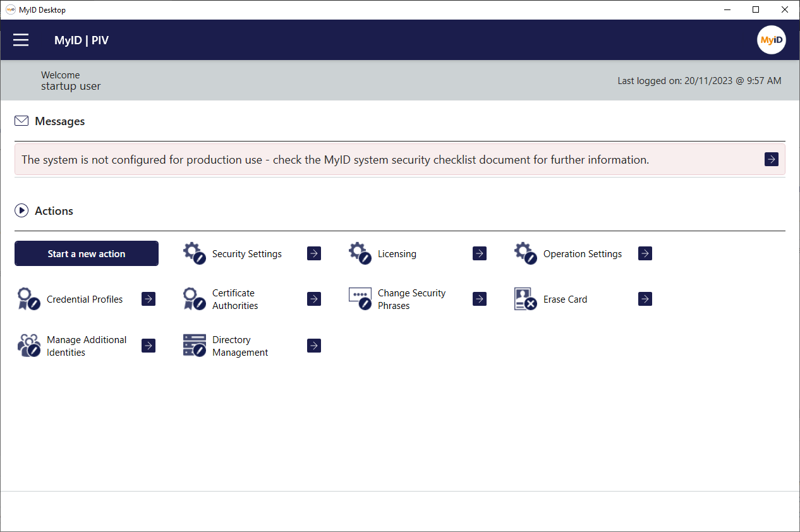Open Erase Card via its arrow
The image size is (800, 532).
point(645,299)
